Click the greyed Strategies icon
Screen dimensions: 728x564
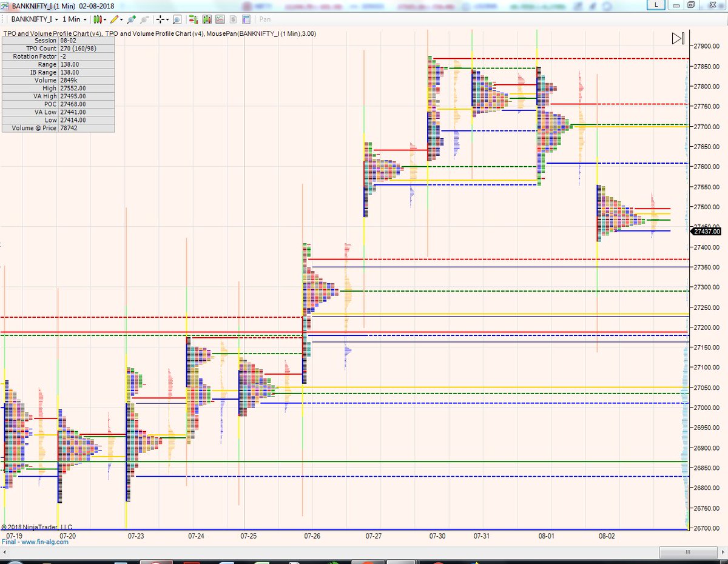click(232, 19)
